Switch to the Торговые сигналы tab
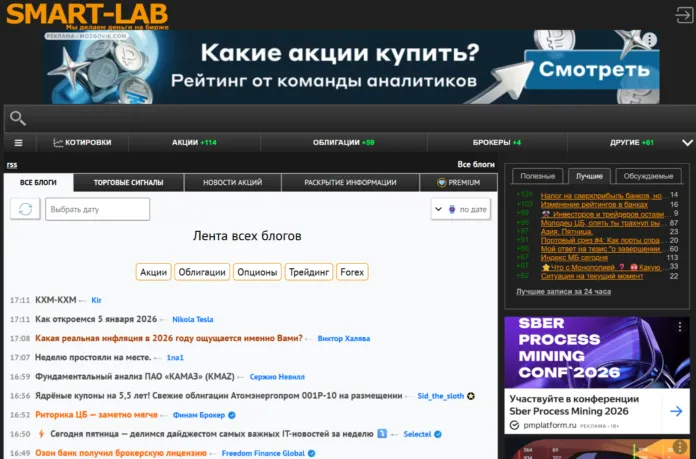The width and height of the screenshot is (696, 459). coord(128,182)
